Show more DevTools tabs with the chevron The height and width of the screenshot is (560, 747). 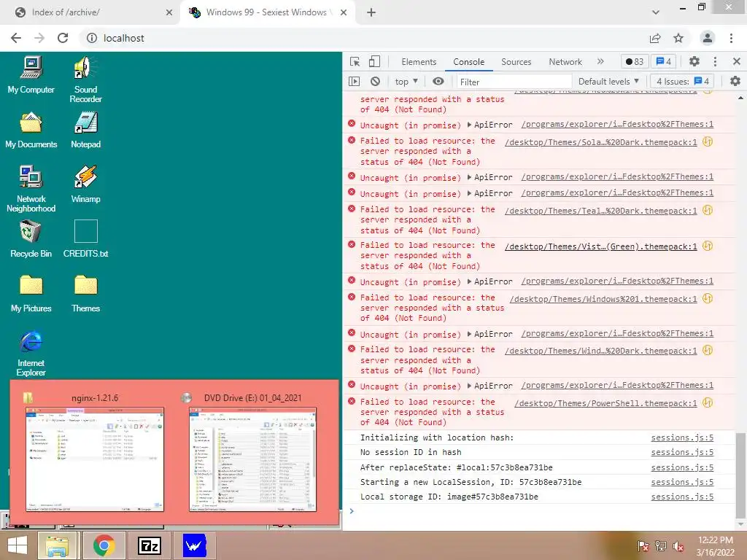pos(600,61)
